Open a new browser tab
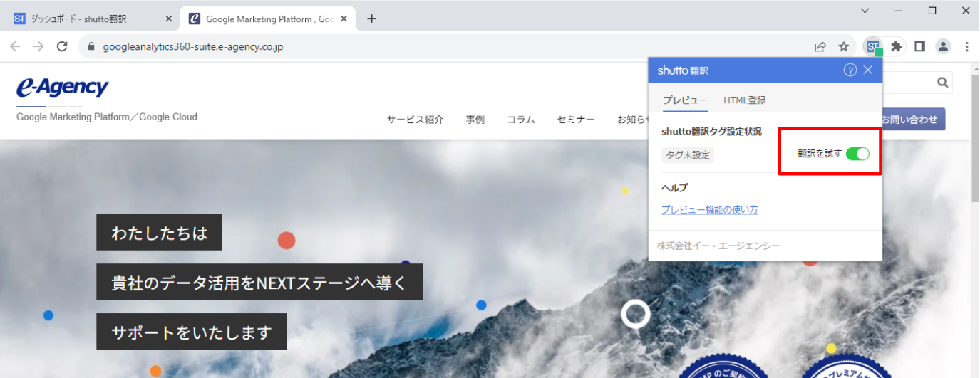The image size is (980, 378). pos(371,19)
